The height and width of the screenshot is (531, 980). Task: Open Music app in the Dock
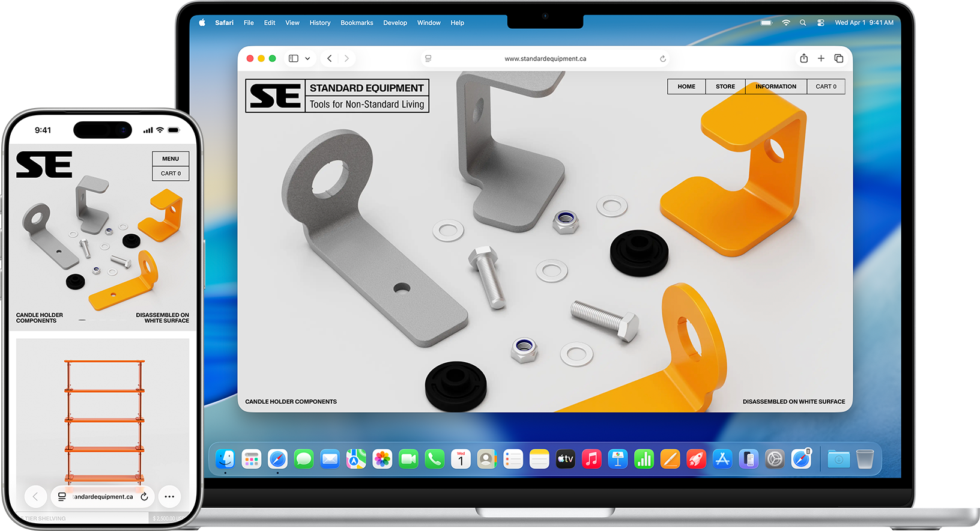[x=591, y=460]
